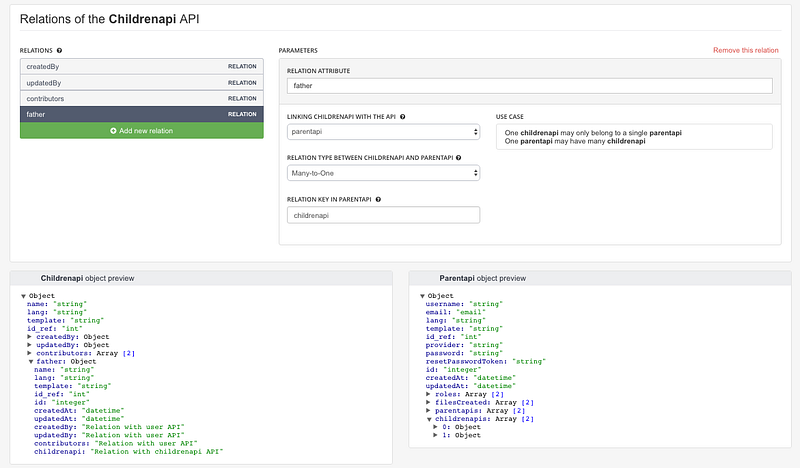Viewport: 800px width, 468px height.
Task: Select the contributors relation row
Action: (x=142, y=98)
